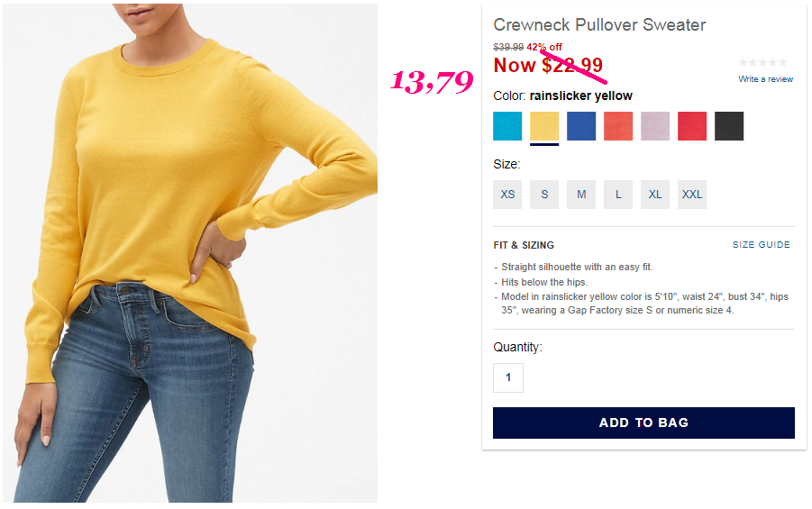This screenshot has height=509, width=812.
Task: Open the yellow sweater product image
Action: [190, 253]
